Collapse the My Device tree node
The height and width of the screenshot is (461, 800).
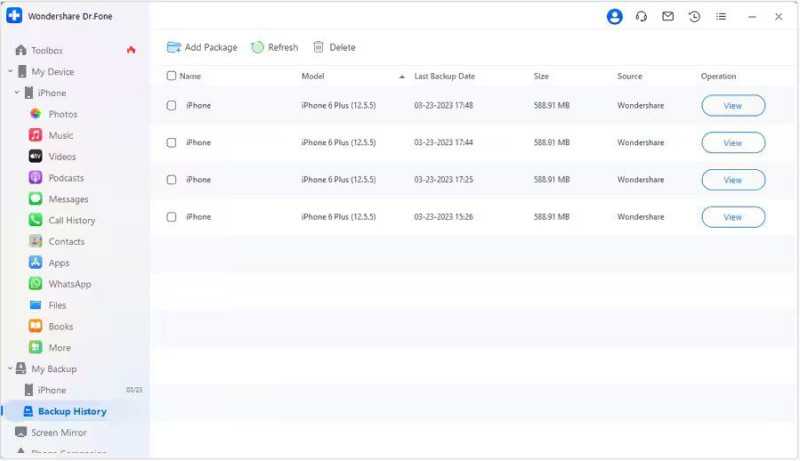pos(10,71)
